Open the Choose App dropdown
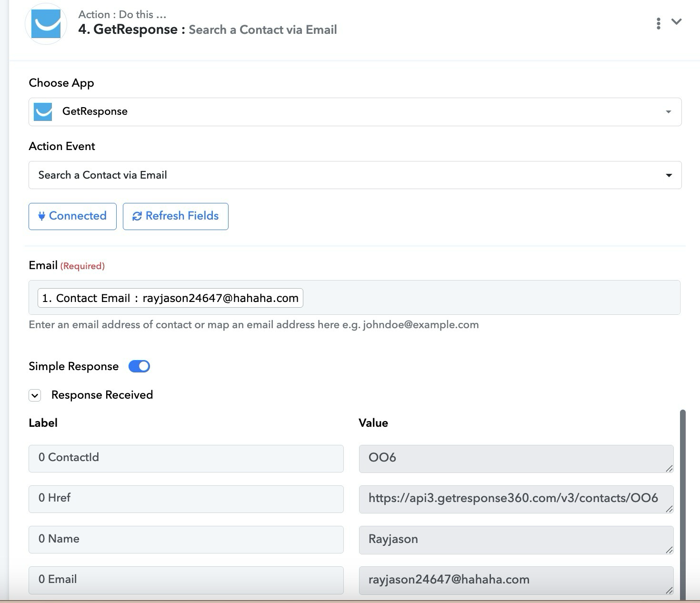Screen dimensions: 700x603 coord(355,112)
